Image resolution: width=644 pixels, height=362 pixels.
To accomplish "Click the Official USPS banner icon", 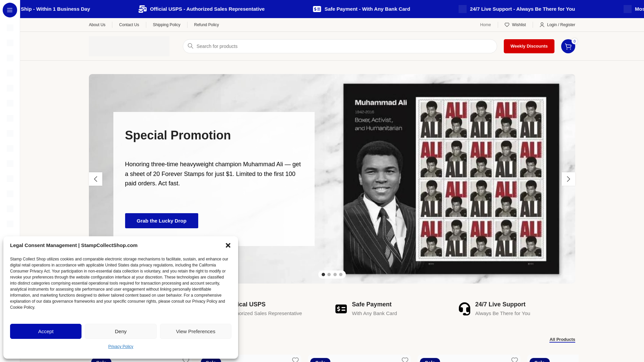I will 143,9.
